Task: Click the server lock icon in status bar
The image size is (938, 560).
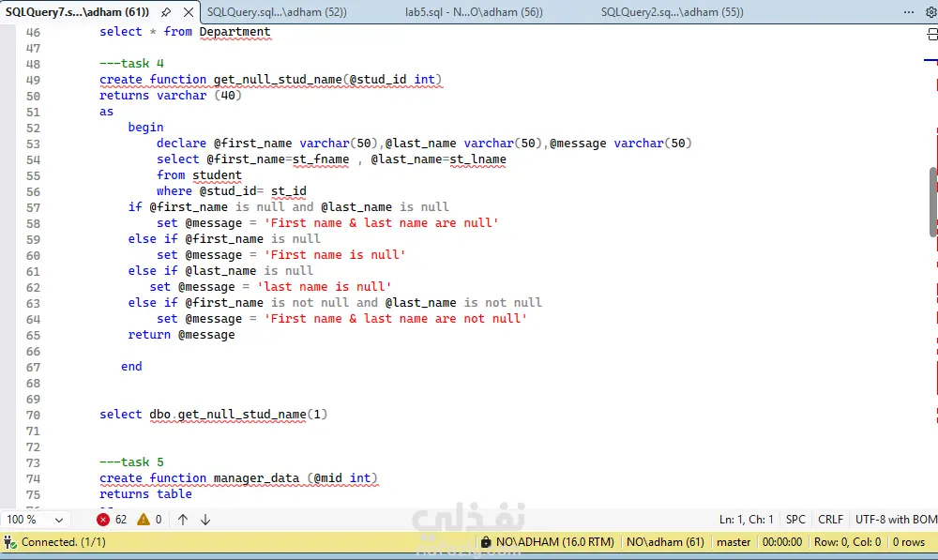Action: [486, 542]
